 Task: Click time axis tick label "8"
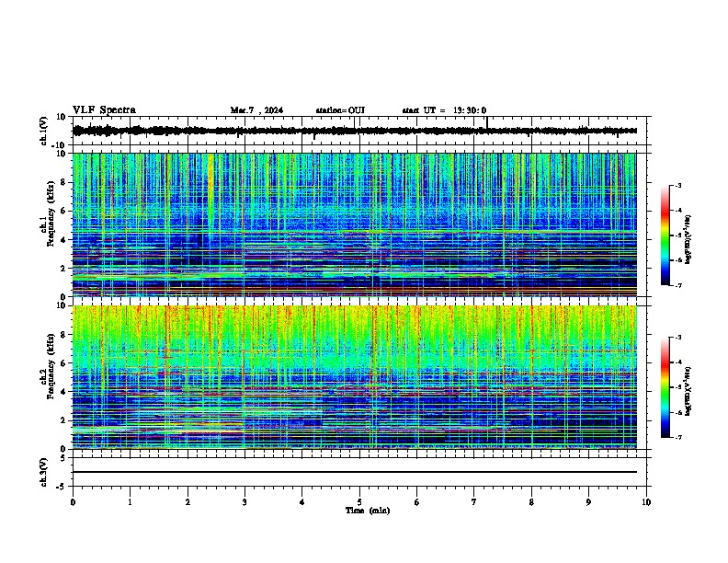coord(531,502)
